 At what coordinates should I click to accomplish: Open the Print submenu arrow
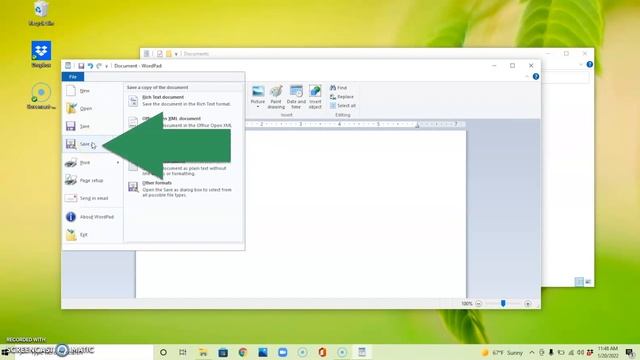point(118,162)
